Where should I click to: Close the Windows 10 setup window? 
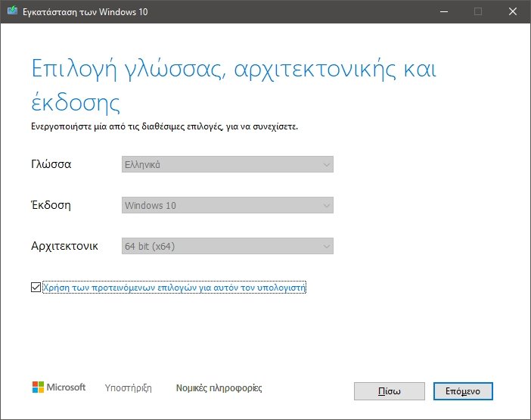513,11
